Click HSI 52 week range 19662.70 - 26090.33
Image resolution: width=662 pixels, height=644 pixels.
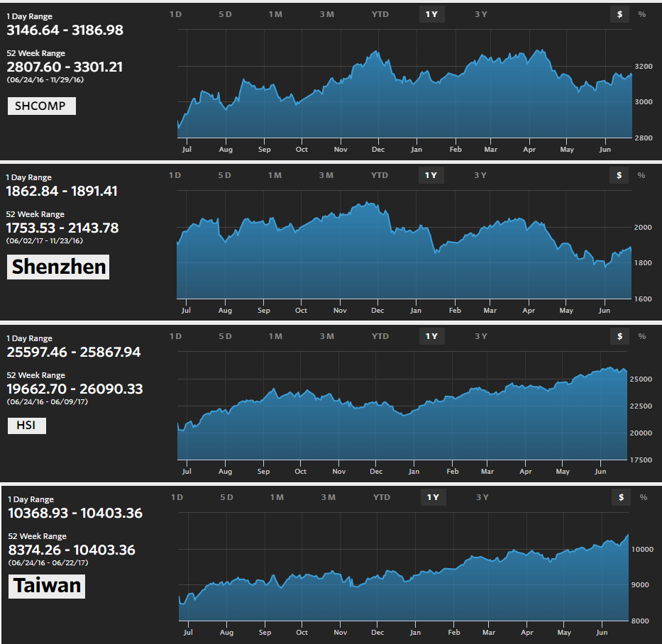click(x=75, y=389)
